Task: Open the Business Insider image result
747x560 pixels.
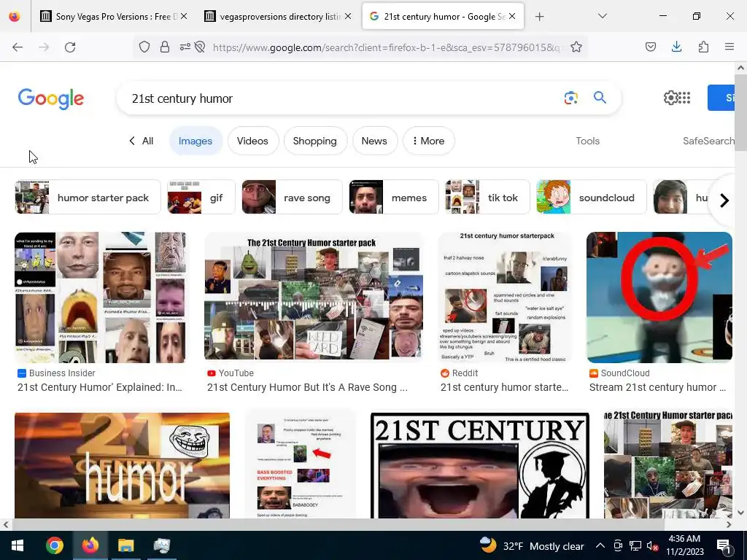Action: pos(101,297)
